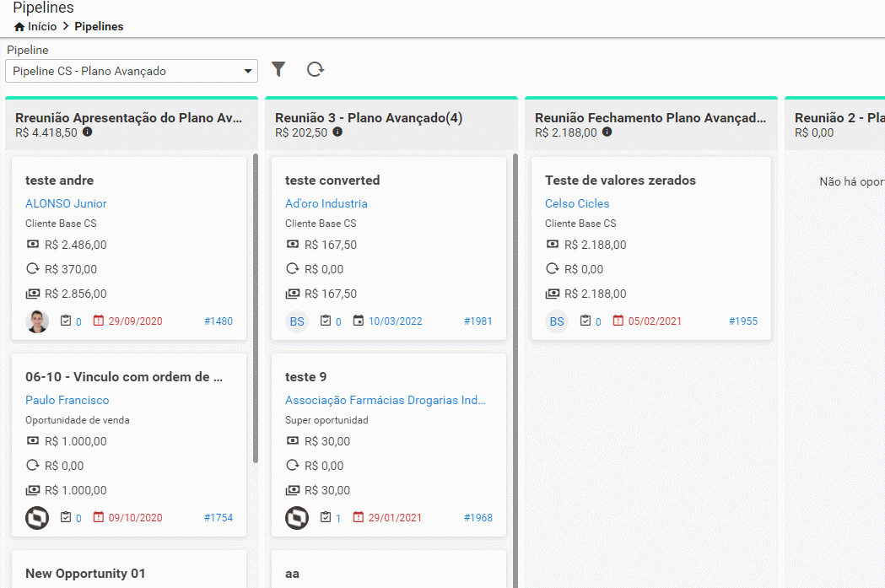This screenshot has width=885, height=588.
Task: Show info for the R$ 4.418,50 column total
Action: pos(88,132)
